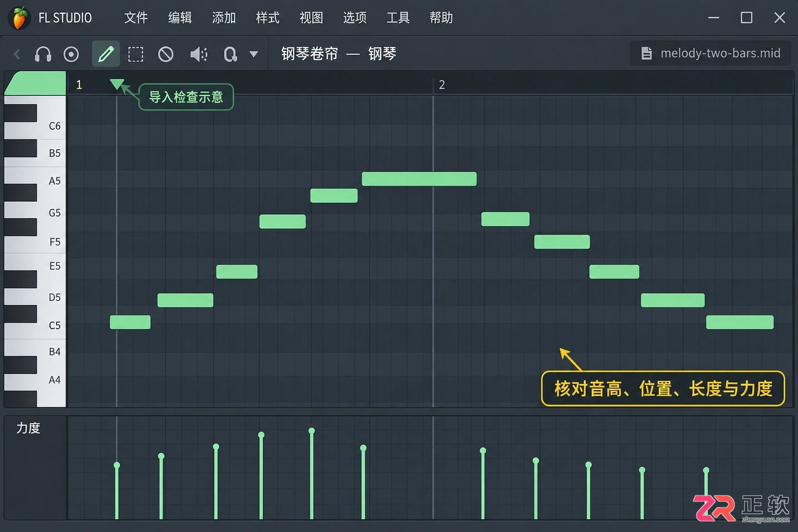
Task: Open the 文件 menu
Action: 136,18
